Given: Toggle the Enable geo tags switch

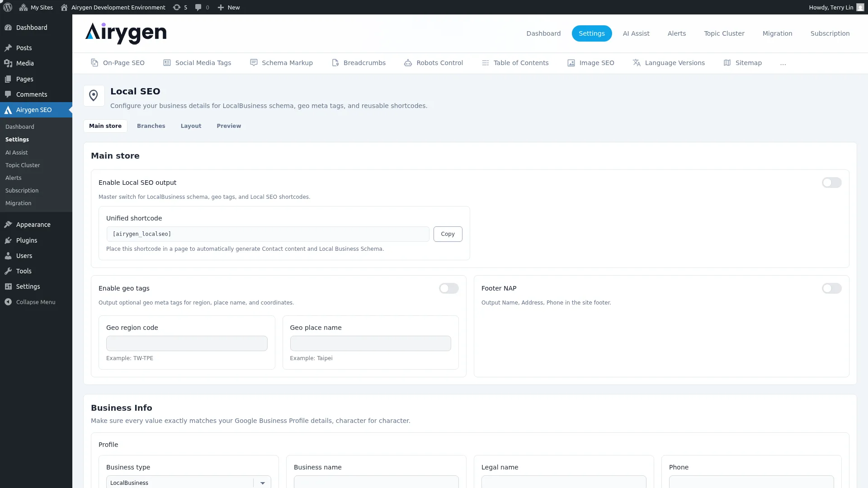Looking at the screenshot, I should coord(448,288).
